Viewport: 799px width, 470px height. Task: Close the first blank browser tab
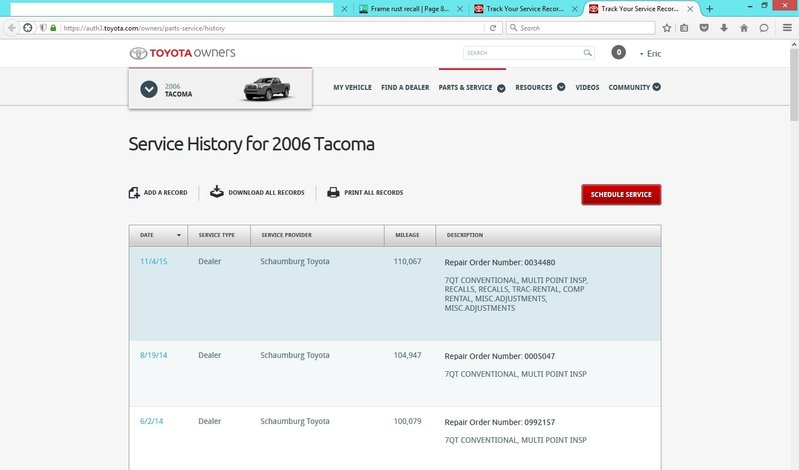[344, 9]
